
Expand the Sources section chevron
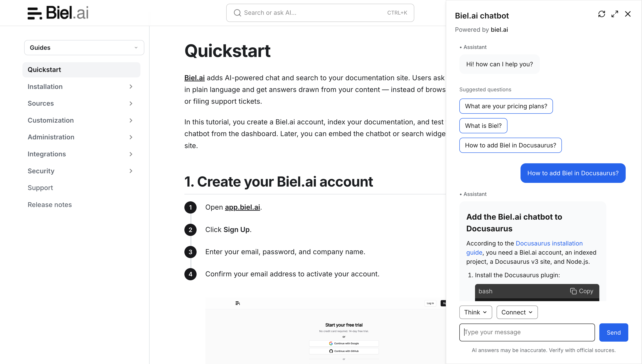pyautogui.click(x=131, y=104)
